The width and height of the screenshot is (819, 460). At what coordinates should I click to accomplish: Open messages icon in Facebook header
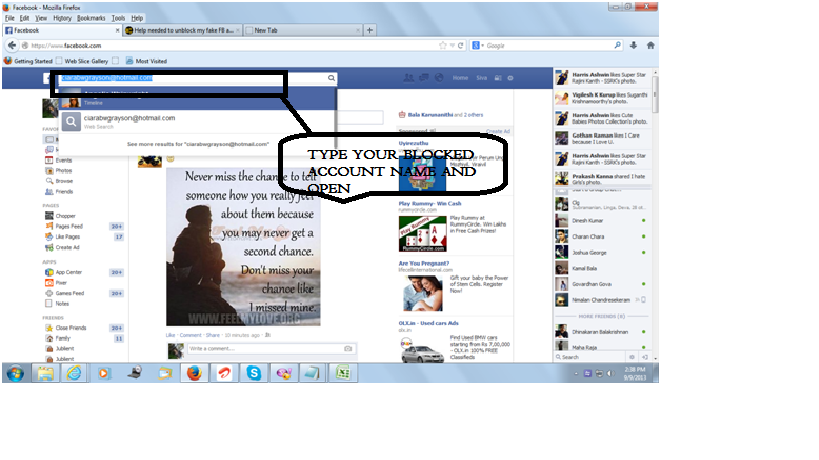click(424, 78)
